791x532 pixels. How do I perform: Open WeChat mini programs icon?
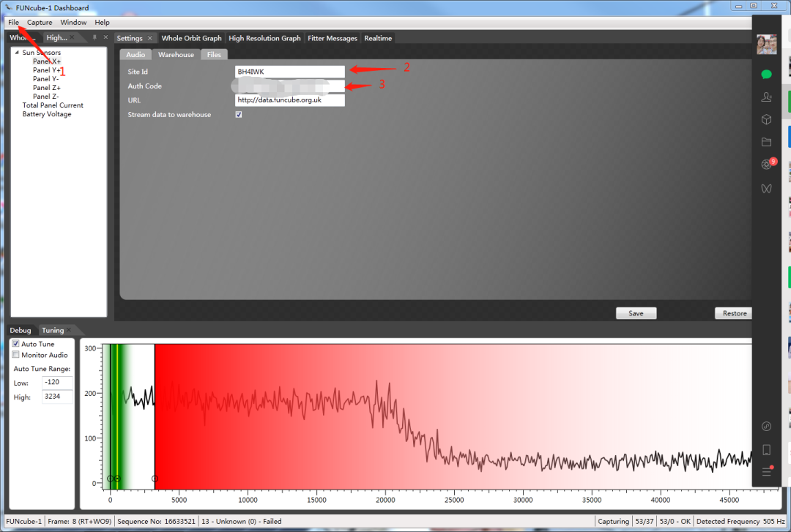[766, 427]
